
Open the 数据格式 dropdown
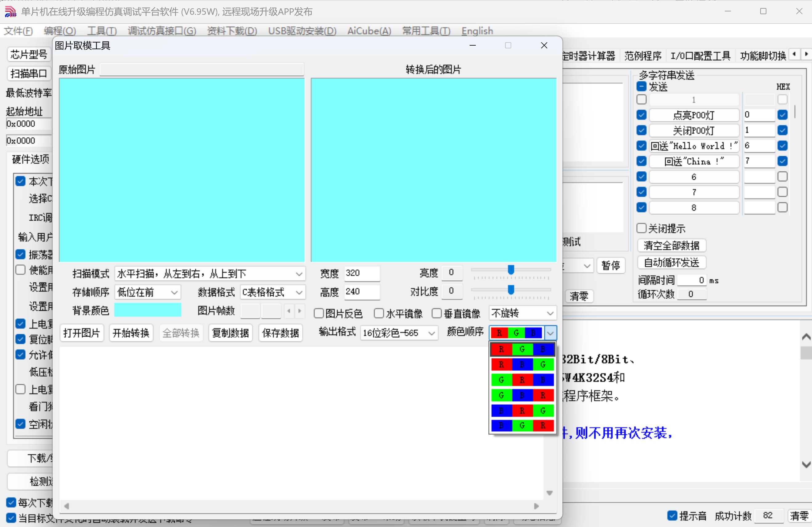pyautogui.click(x=273, y=292)
